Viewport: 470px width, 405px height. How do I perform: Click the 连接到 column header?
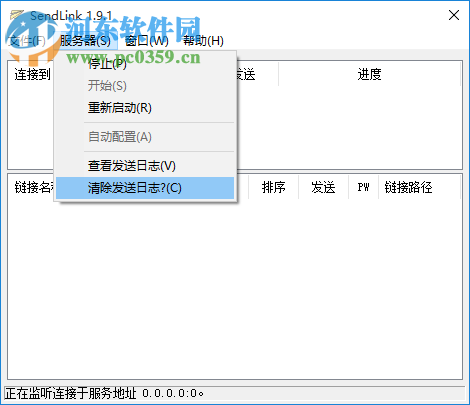pos(32,74)
